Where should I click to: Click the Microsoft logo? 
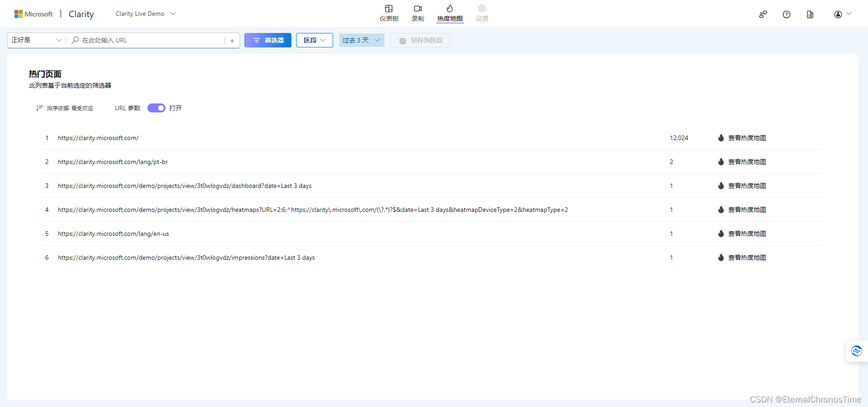[33, 14]
